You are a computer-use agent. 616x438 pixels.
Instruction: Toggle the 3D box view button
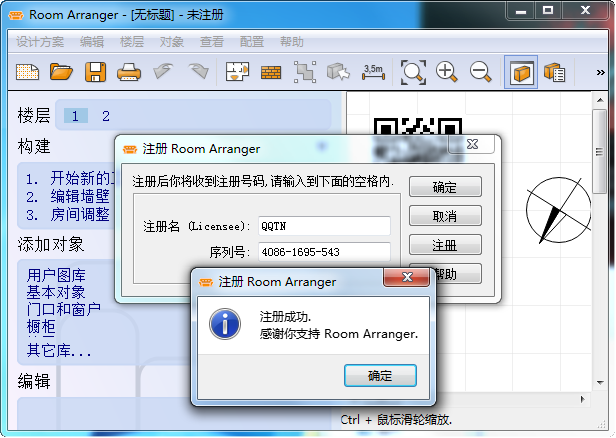coord(521,71)
